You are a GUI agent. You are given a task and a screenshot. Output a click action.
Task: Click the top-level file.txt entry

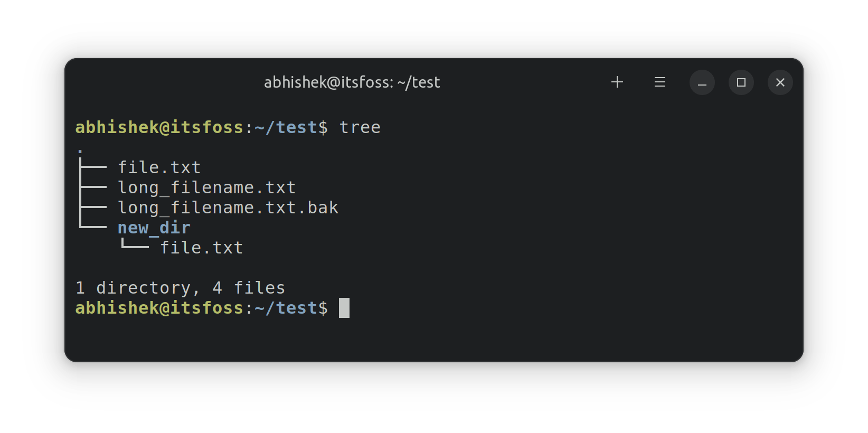pos(158,167)
